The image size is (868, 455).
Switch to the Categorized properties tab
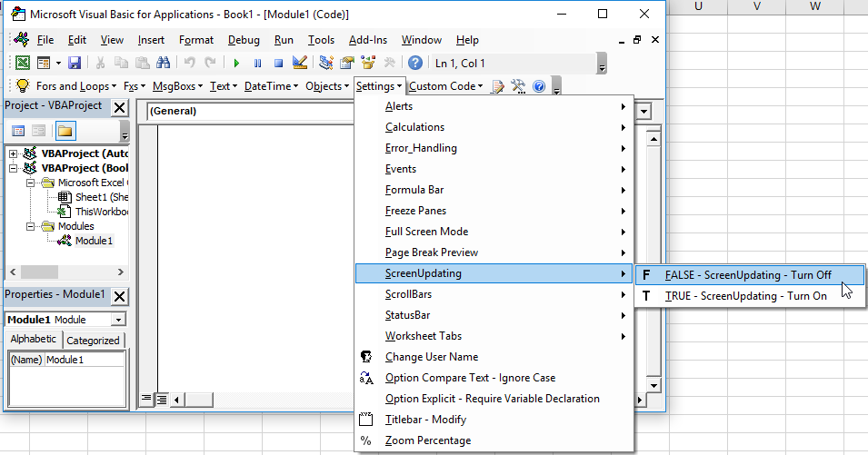[x=94, y=341]
